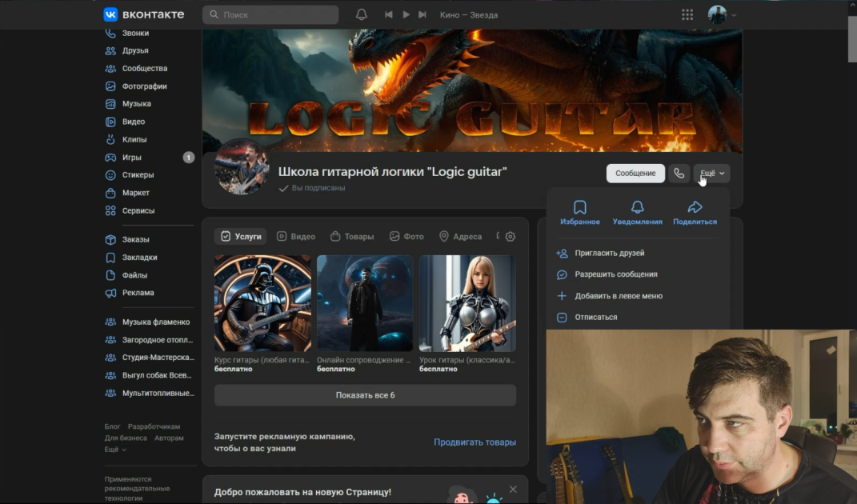This screenshot has height=504, width=857.
Task: Expand the profile account menu arrow
Action: click(x=734, y=15)
